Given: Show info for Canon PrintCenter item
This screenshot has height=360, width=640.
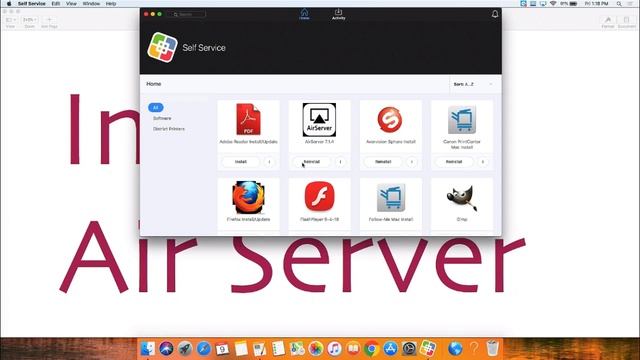Looking at the screenshot, I should 482,162.
